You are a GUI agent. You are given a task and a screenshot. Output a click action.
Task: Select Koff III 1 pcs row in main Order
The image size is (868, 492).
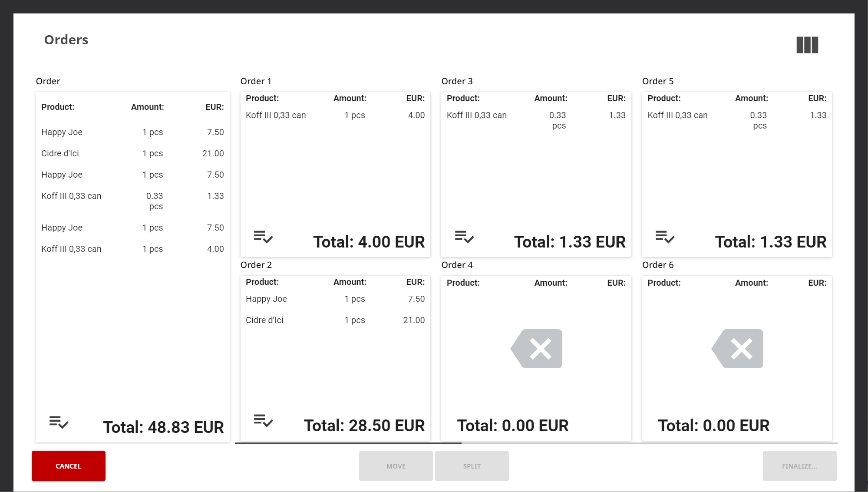click(132, 249)
